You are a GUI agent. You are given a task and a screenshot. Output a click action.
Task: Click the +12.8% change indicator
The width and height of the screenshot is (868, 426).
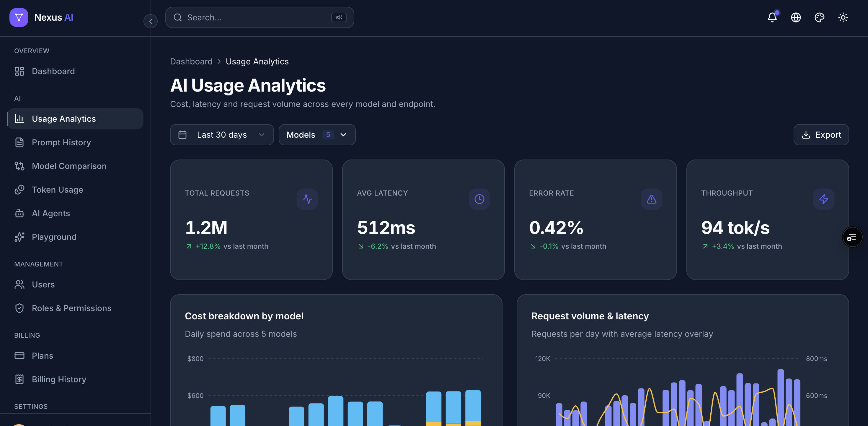click(208, 246)
